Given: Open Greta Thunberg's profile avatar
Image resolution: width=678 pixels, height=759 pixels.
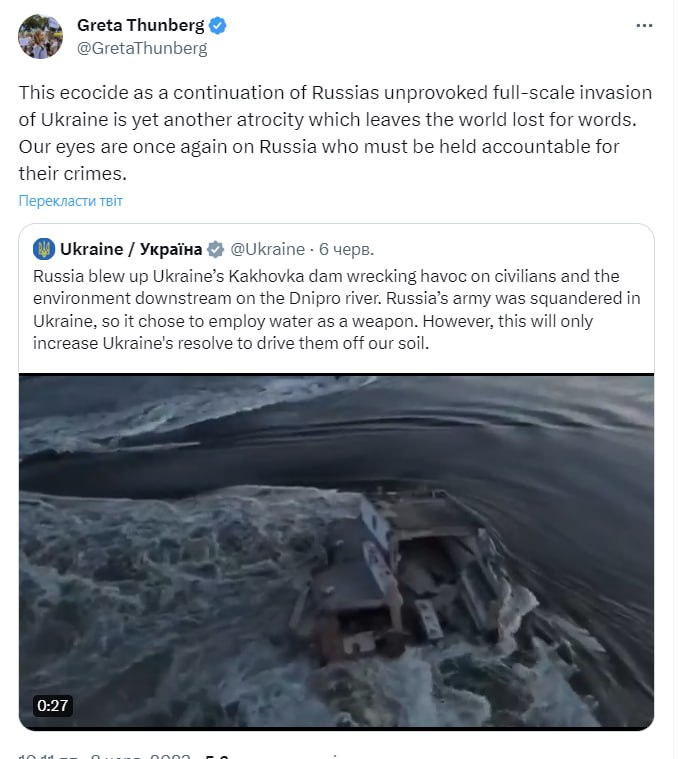Looking at the screenshot, I should [40, 37].
